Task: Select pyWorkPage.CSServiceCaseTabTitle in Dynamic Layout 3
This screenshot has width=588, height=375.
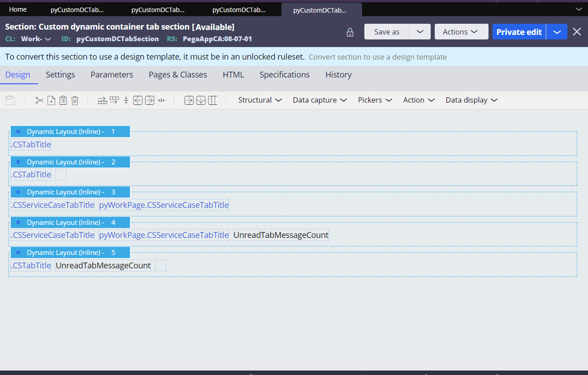Action: (164, 205)
